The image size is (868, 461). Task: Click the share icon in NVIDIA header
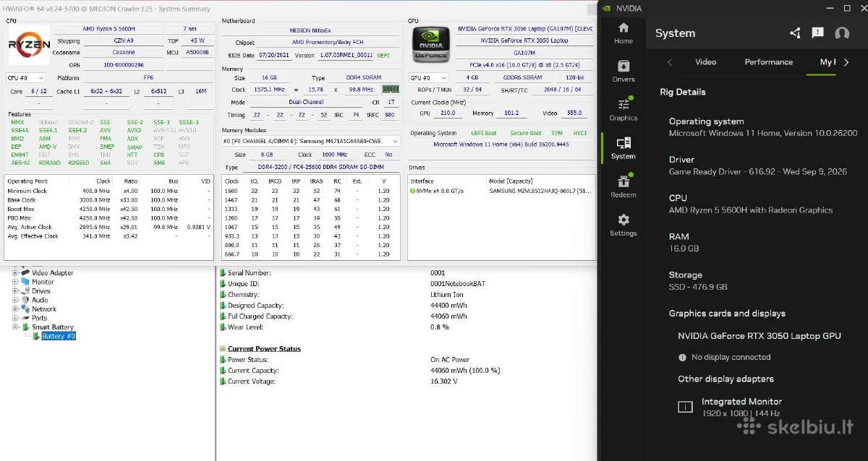point(796,33)
